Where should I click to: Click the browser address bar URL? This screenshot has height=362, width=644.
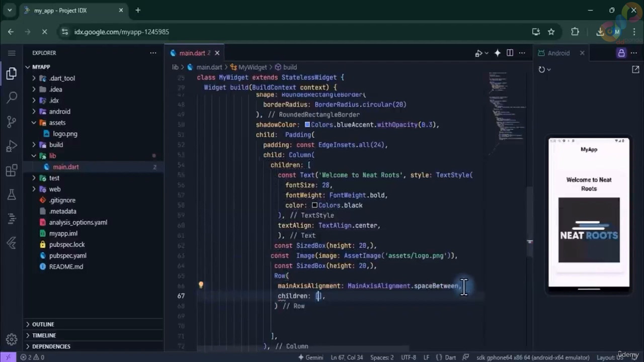point(122,32)
